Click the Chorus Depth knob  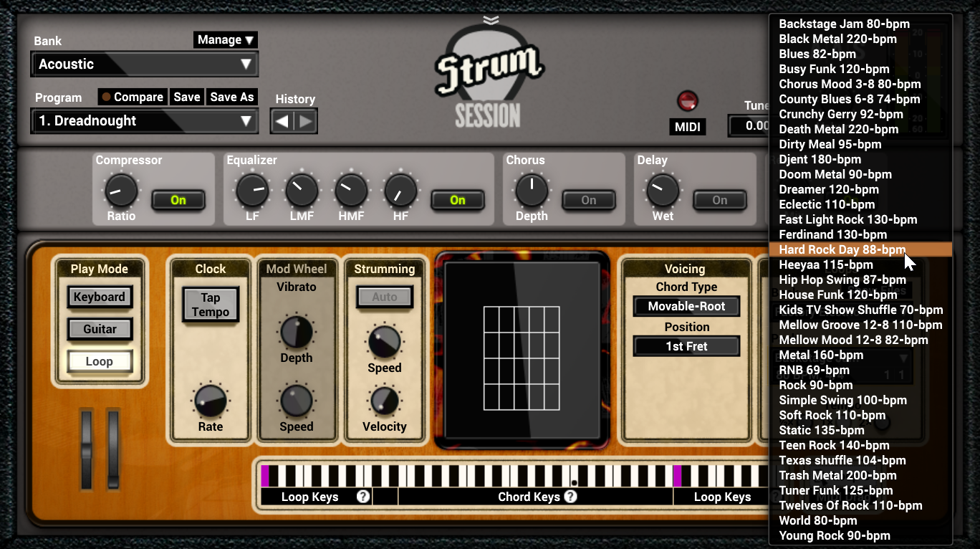[x=532, y=191]
